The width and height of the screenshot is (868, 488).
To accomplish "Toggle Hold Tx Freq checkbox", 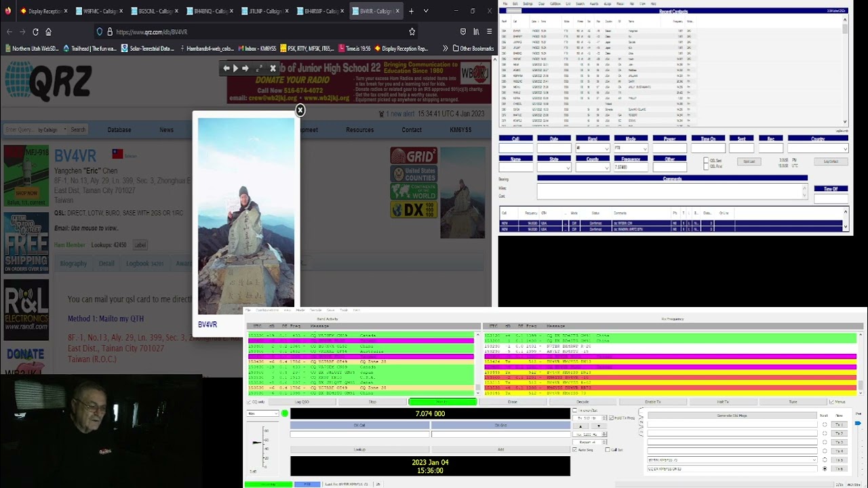I will pos(610,418).
